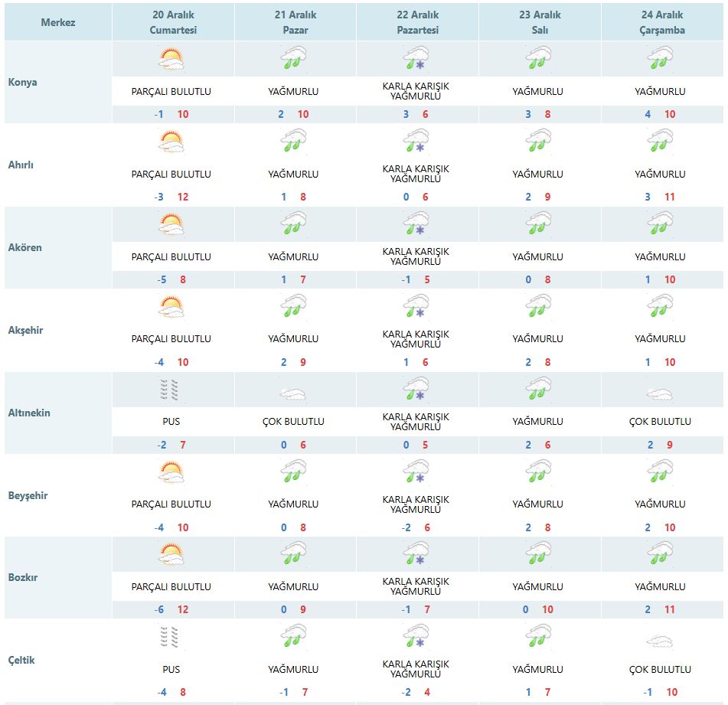Click Çeltik's cloudy icon for 24 Aralık Çarşamba
Viewport: 728px width, 705px height.
tap(660, 641)
